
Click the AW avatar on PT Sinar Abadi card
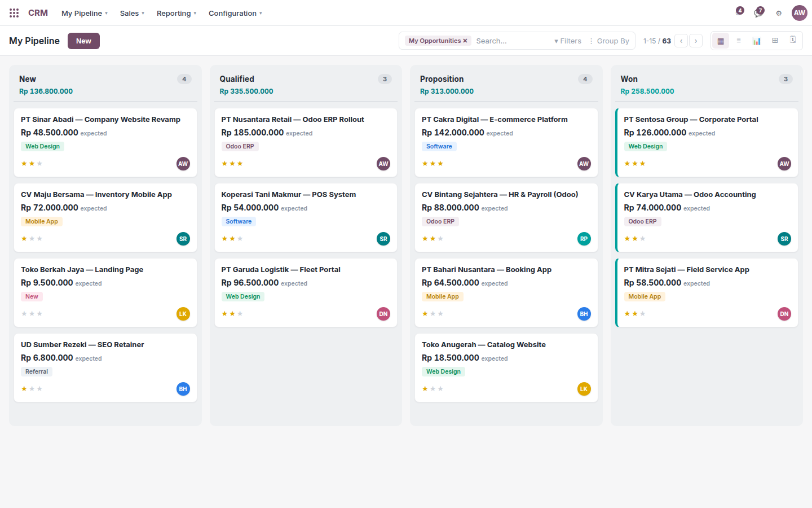click(x=183, y=164)
